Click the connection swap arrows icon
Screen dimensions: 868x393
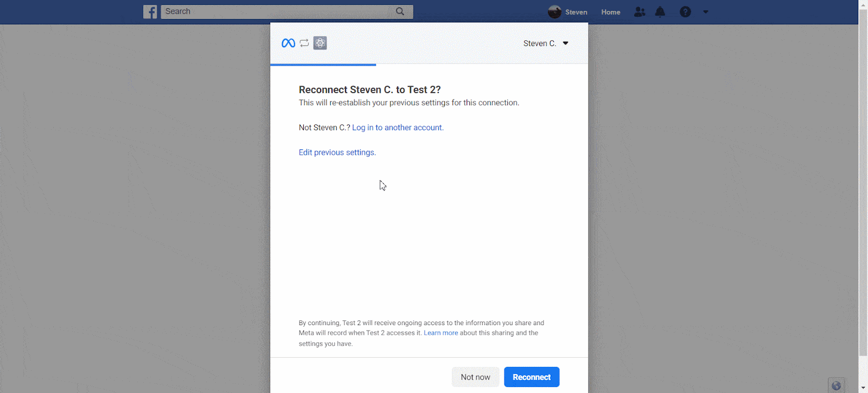point(304,43)
